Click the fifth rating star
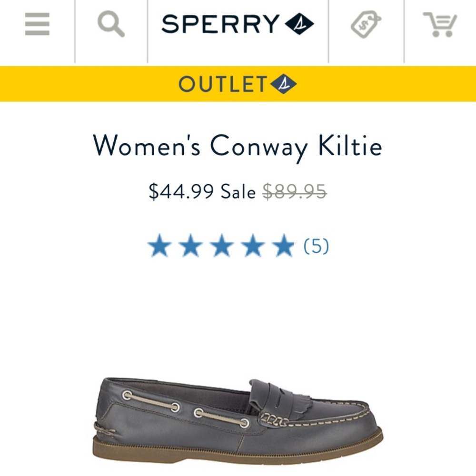The height and width of the screenshot is (476, 476). (x=283, y=245)
